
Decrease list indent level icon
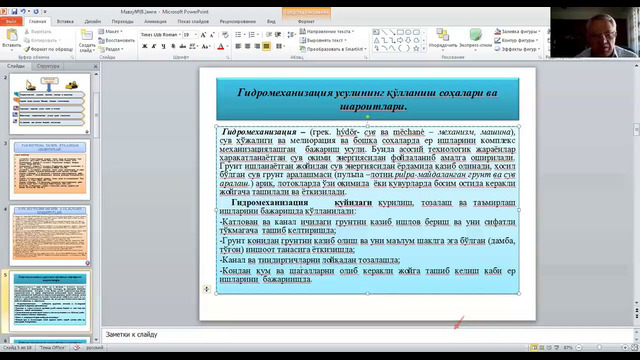coord(269,35)
